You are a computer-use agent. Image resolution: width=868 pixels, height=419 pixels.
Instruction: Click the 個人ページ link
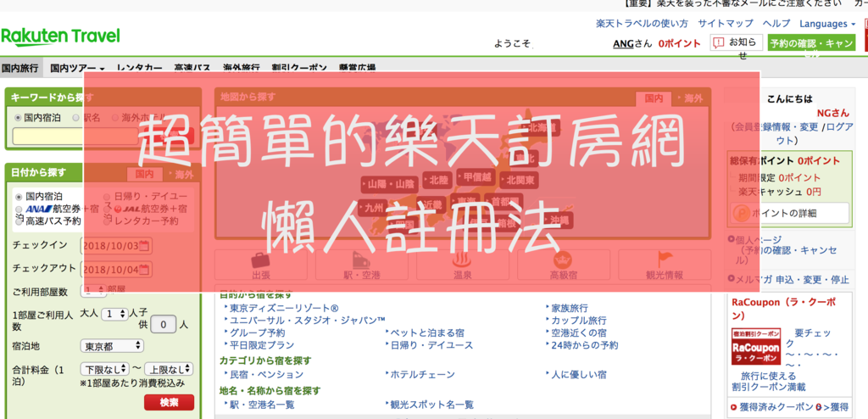759,239
